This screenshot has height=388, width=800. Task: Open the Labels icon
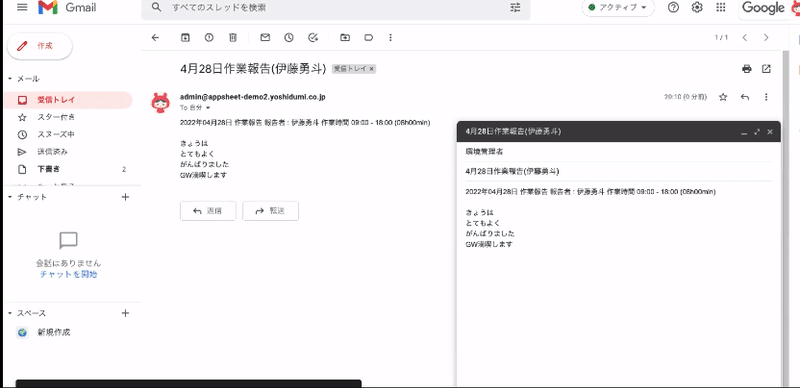click(x=369, y=37)
